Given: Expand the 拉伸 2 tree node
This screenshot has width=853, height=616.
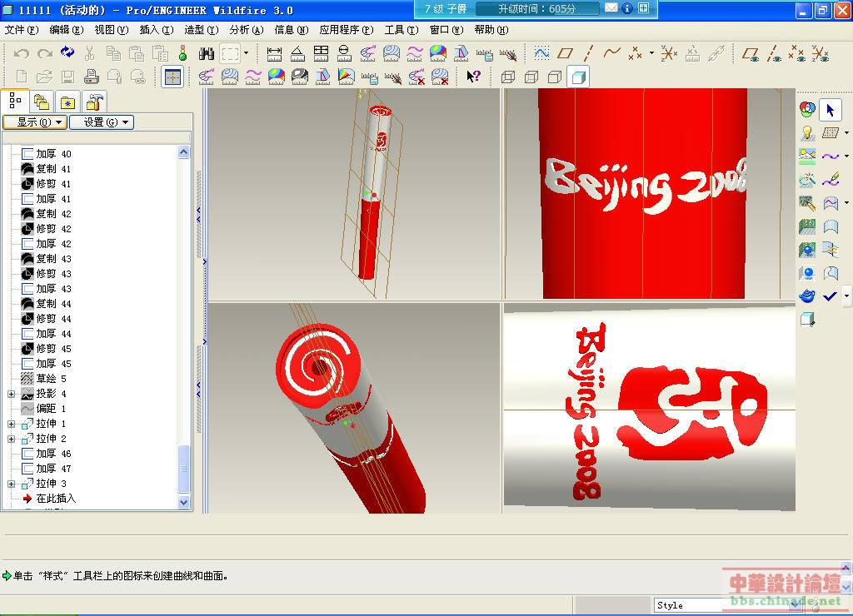Looking at the screenshot, I should pyautogui.click(x=12, y=439).
